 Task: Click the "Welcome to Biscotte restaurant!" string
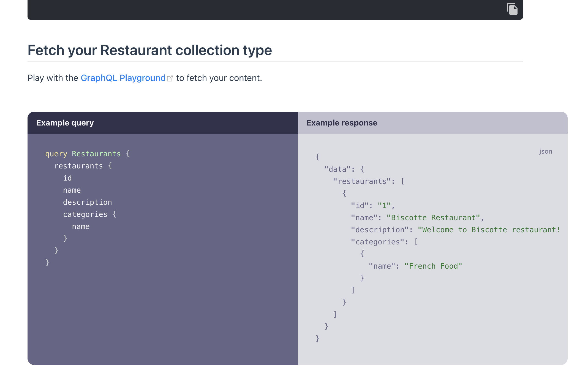pyautogui.click(x=489, y=230)
